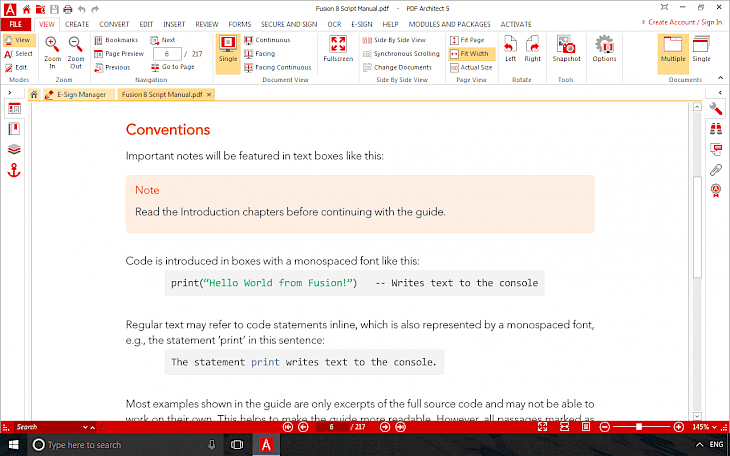Go to Previous page via ribbon
Image resolution: width=730 pixels, height=456 pixels.
112,68
